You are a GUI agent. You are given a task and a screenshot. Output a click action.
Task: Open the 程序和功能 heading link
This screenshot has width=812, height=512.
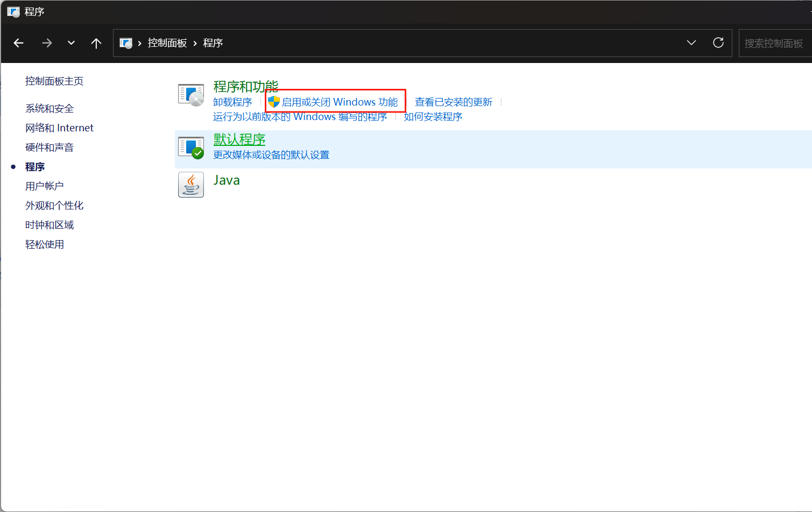pos(246,87)
